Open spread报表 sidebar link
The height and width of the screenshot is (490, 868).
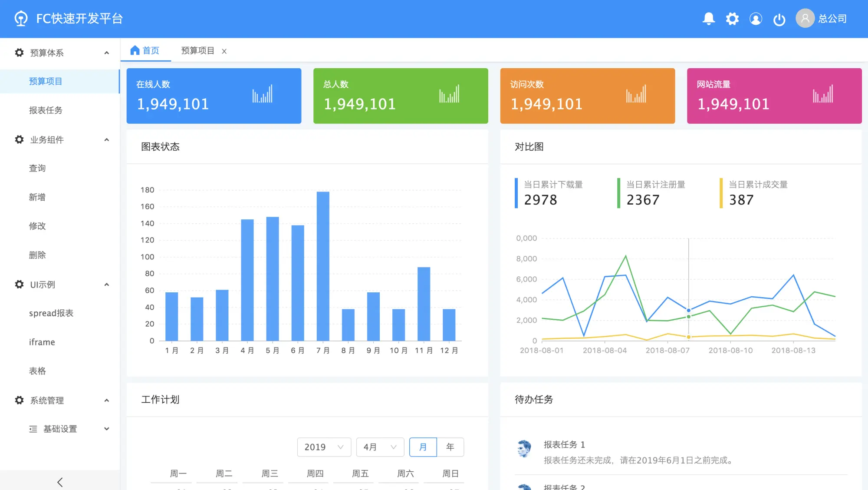click(x=51, y=313)
